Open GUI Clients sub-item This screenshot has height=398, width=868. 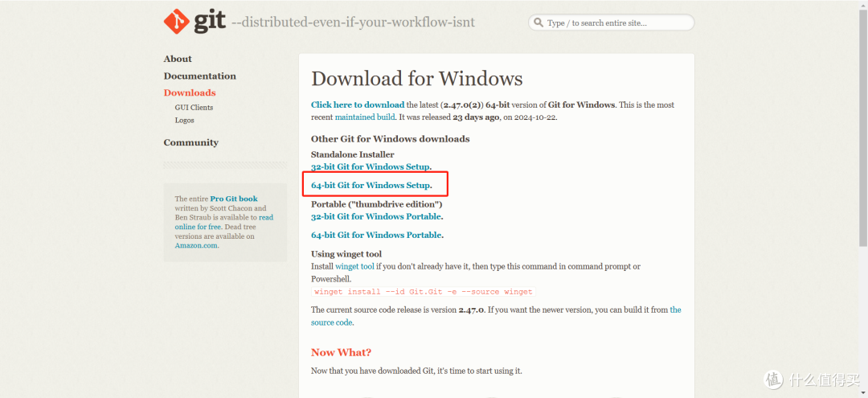click(x=194, y=108)
